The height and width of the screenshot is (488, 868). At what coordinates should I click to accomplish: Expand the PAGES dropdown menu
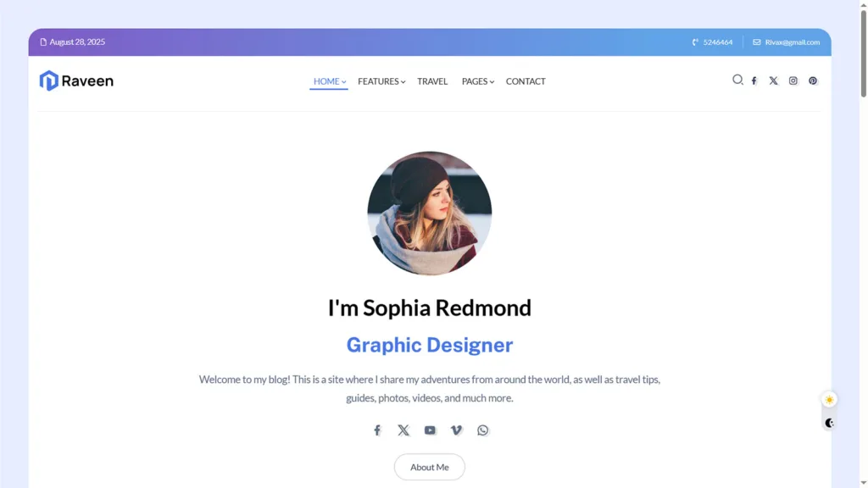477,81
